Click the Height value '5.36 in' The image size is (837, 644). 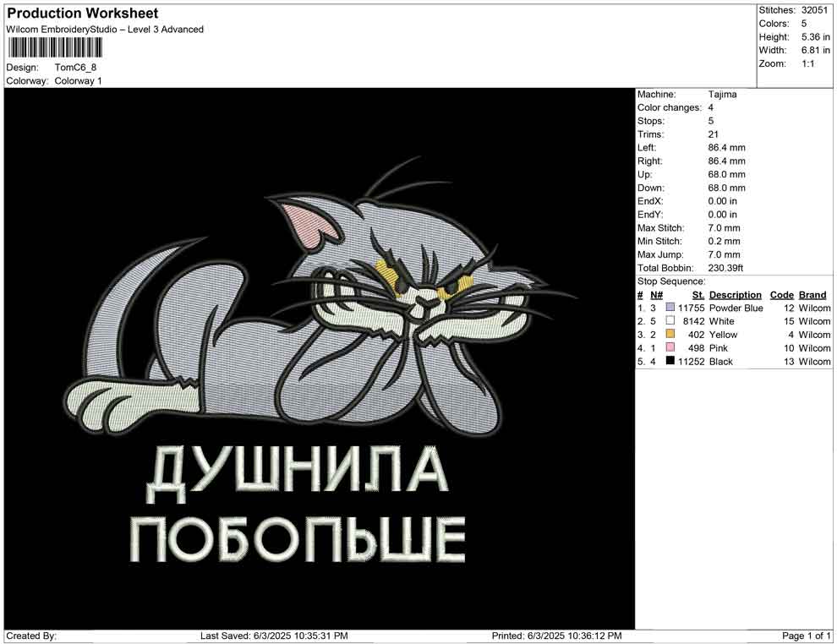(x=816, y=37)
